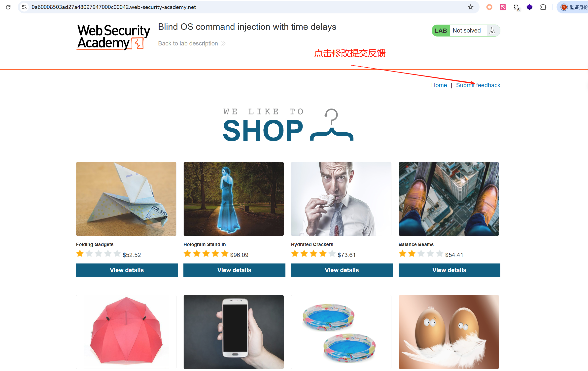Viewport: 588px width, 371px height.
Task: Select the Hologram Stand In product image
Action: [x=234, y=199]
